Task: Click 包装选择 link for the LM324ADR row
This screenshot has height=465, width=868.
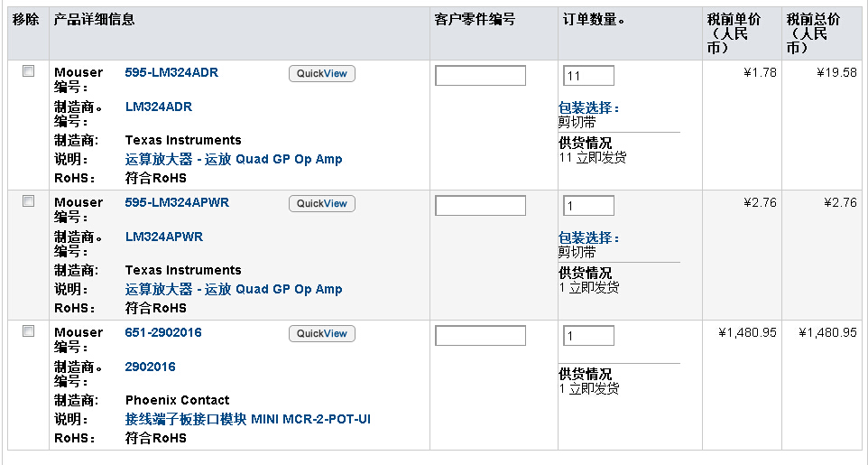Action: tap(588, 108)
